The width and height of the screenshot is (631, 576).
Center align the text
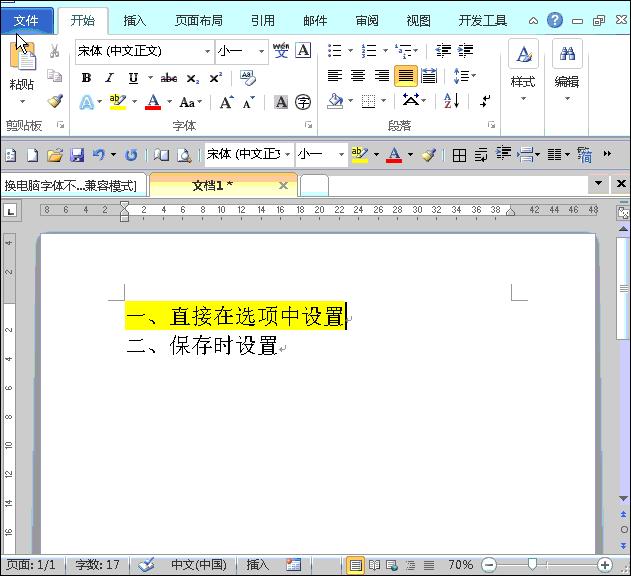click(x=358, y=76)
